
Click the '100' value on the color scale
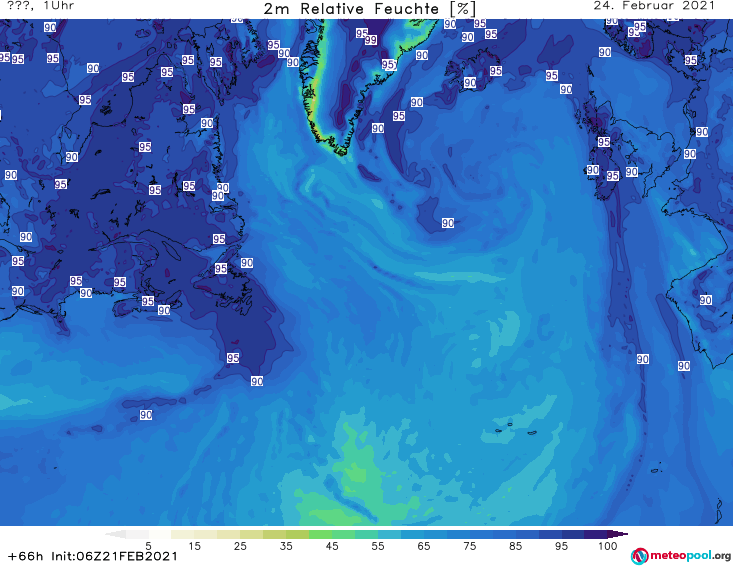pos(608,546)
